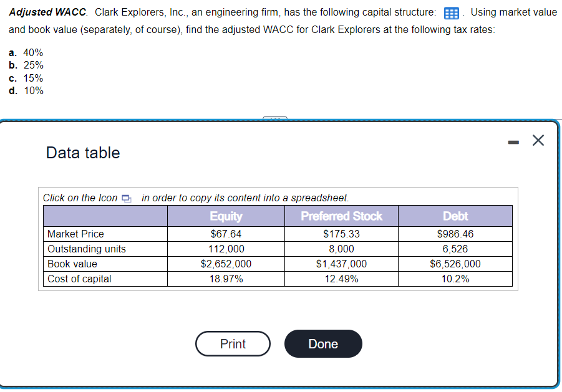The width and height of the screenshot is (562, 392).
Task: Select answer choice a. 40%
Action: point(26,52)
